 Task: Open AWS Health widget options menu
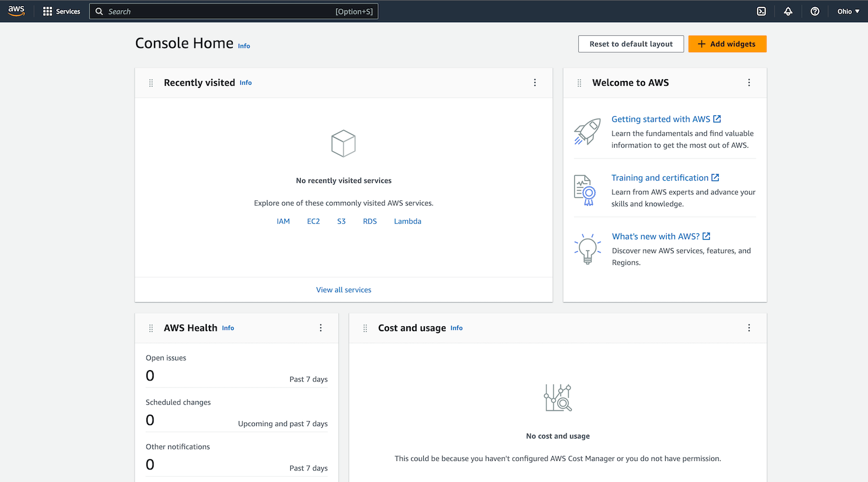(x=321, y=328)
